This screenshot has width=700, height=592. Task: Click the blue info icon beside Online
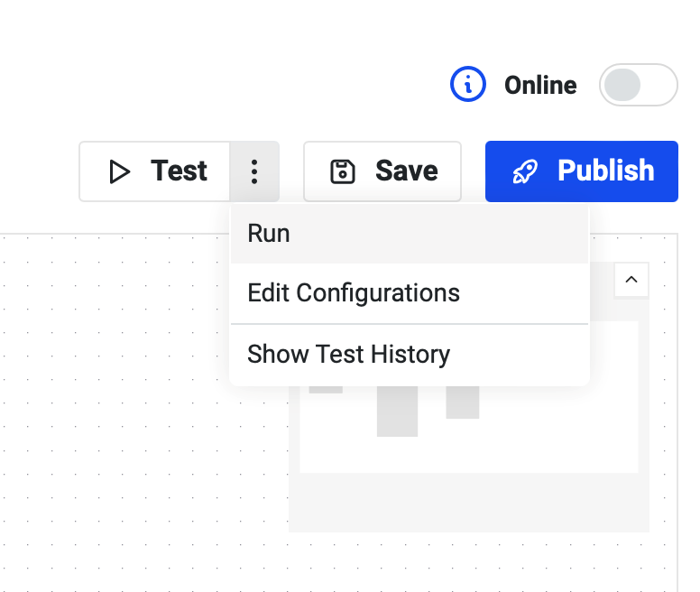coord(467,85)
